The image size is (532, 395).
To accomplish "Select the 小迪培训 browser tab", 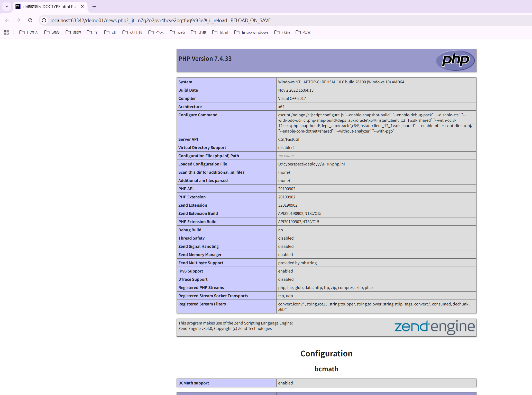I will tap(49, 6).
